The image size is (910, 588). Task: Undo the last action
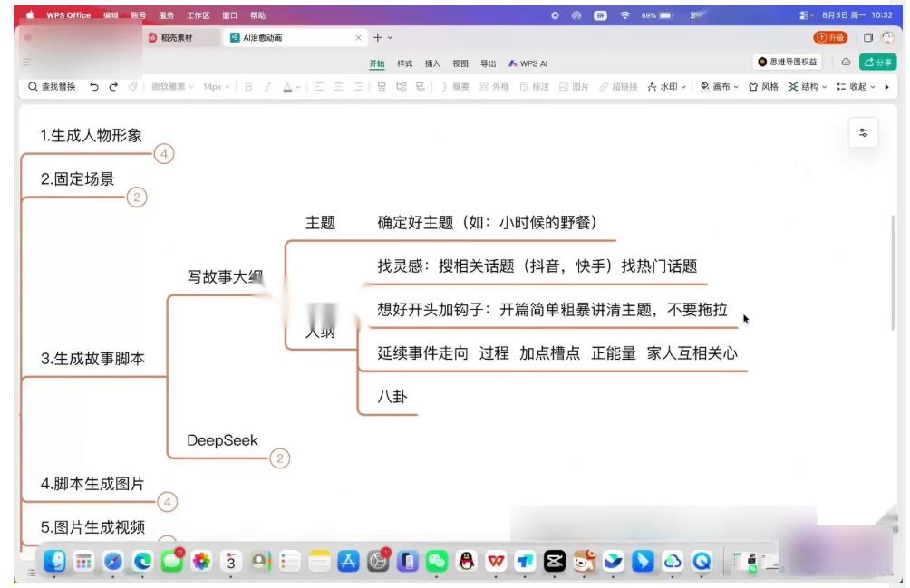coord(94,86)
